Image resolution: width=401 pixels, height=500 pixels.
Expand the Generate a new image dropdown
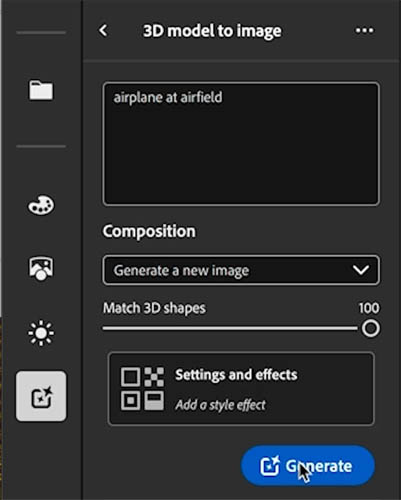(241, 270)
